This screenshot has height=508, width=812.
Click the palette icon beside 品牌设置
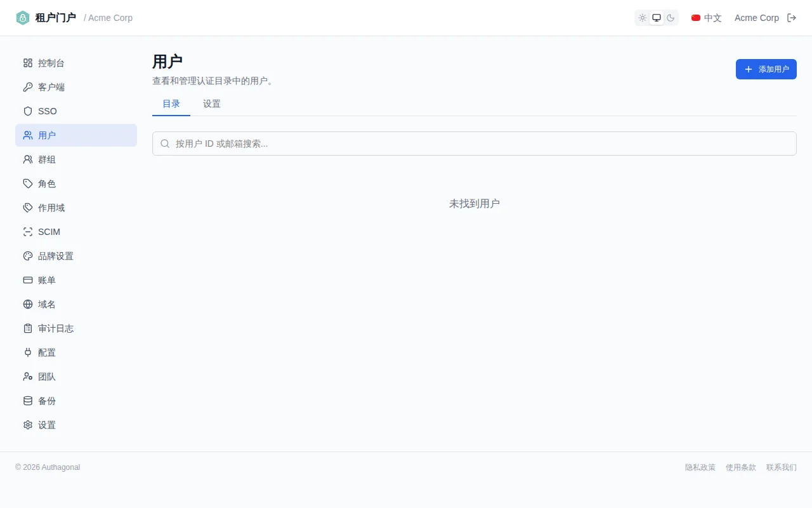pos(28,256)
